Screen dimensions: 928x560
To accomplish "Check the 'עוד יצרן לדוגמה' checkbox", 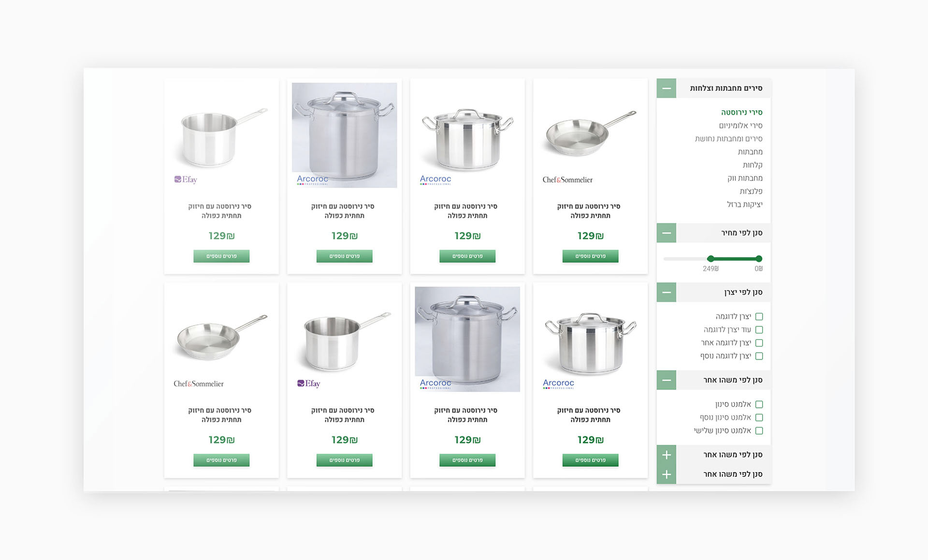I will 759,330.
